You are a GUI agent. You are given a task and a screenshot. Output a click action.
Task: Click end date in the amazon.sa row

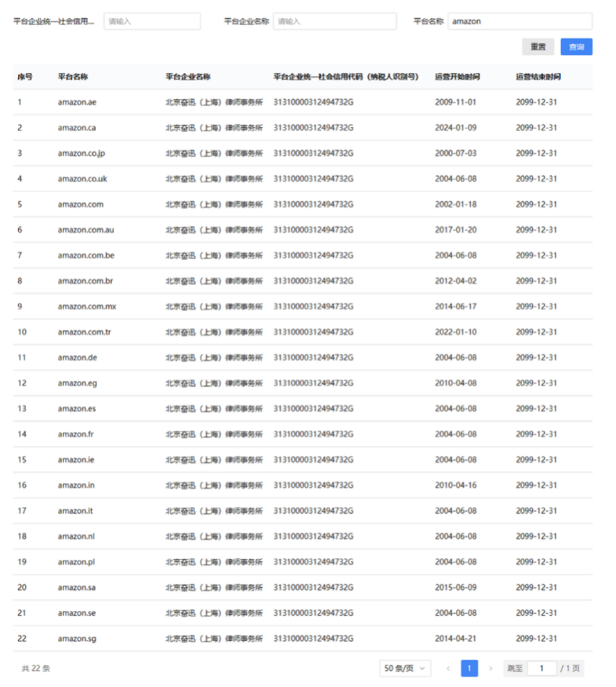536,587
